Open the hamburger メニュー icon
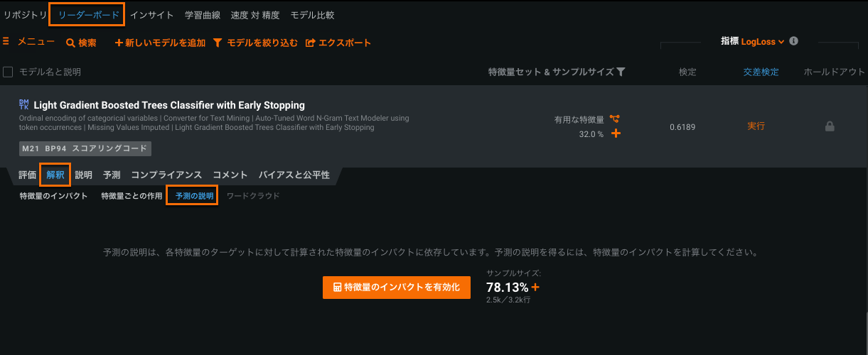 click(6, 42)
